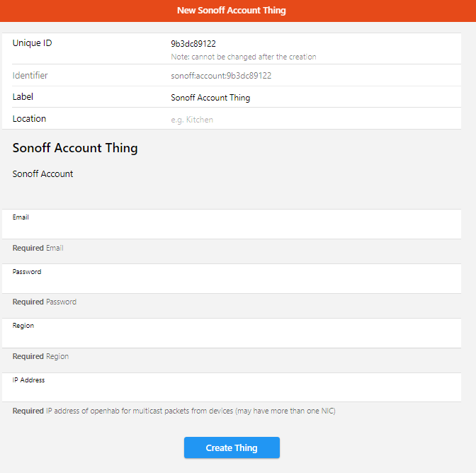Click the Required Region hint text

click(x=41, y=357)
